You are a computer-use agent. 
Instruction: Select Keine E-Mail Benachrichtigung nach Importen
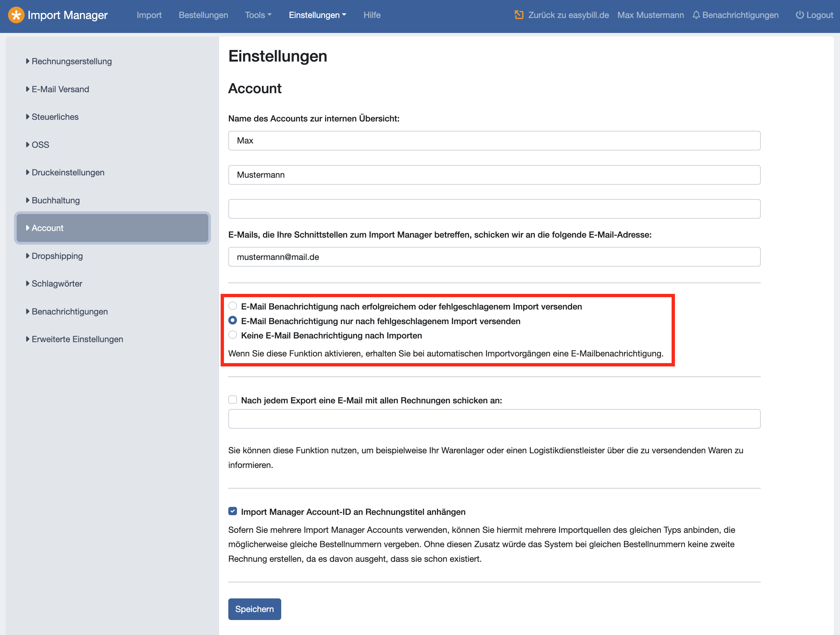[233, 335]
